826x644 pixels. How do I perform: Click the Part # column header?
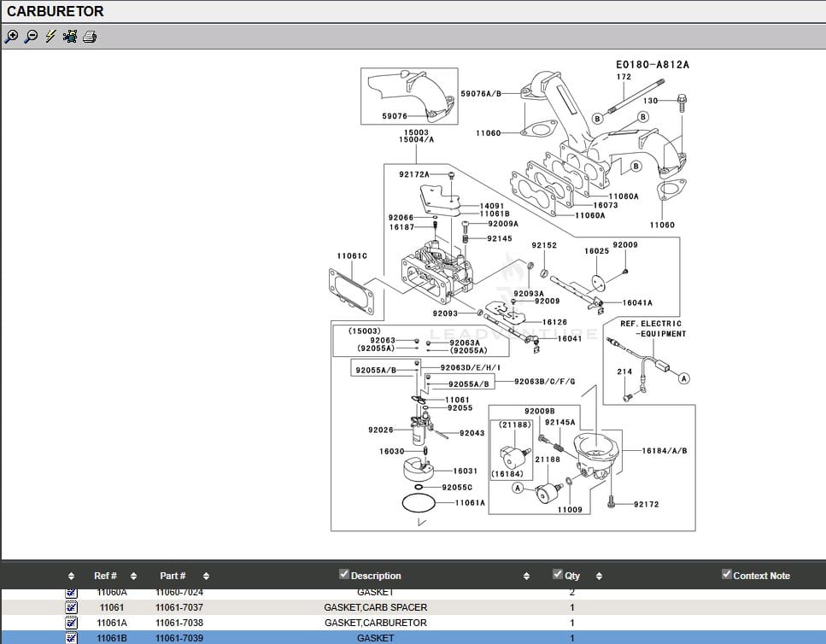(173, 576)
